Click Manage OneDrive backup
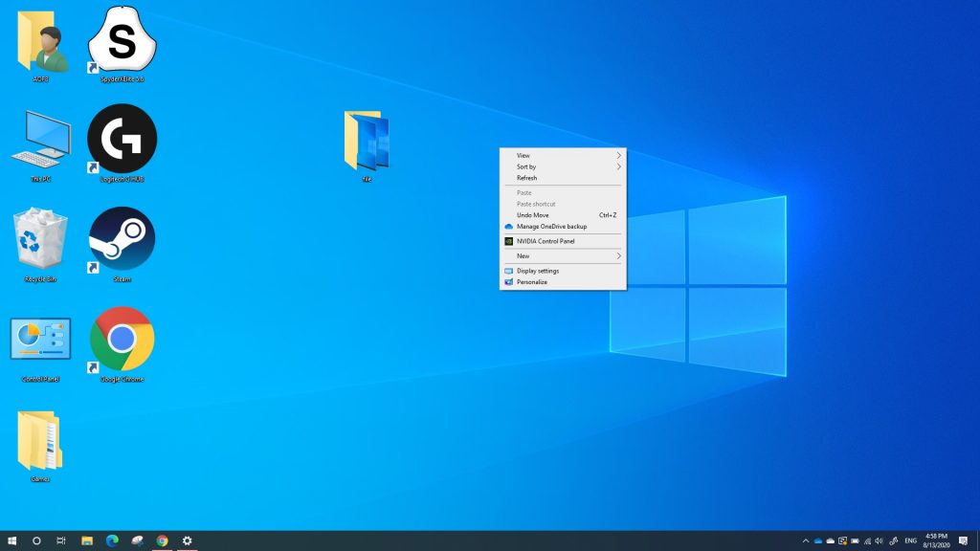Screen dimensions: 980x551 [563, 227]
